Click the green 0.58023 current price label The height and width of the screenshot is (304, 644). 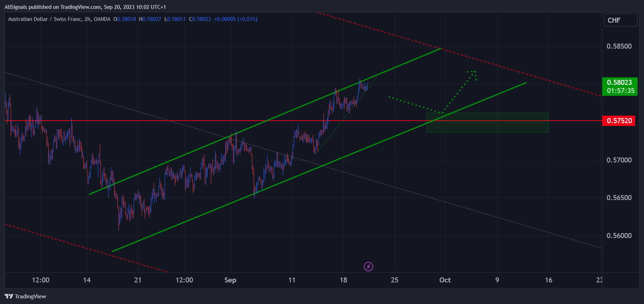pos(620,87)
